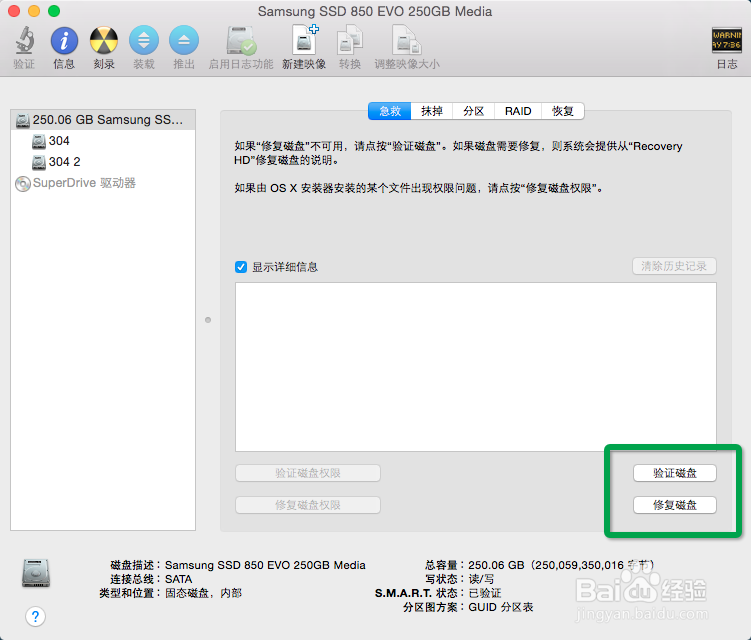Click the 验证磁盘权限 button
This screenshot has width=751, height=640.
[x=308, y=473]
